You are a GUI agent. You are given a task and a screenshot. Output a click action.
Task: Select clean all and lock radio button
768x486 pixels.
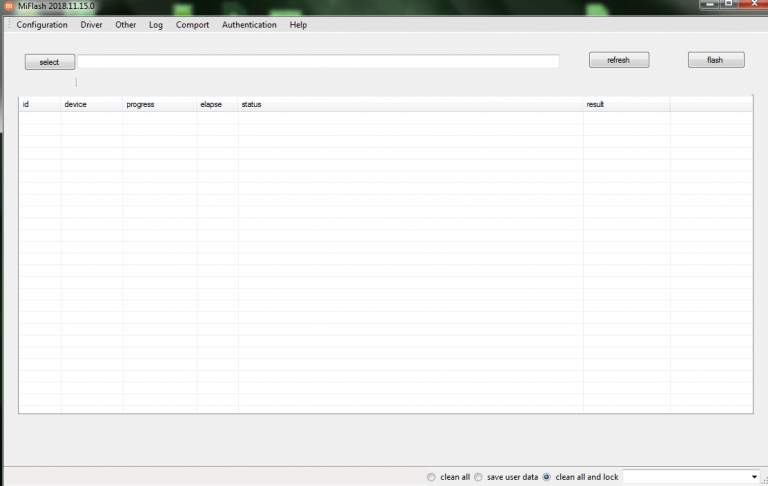(546, 477)
